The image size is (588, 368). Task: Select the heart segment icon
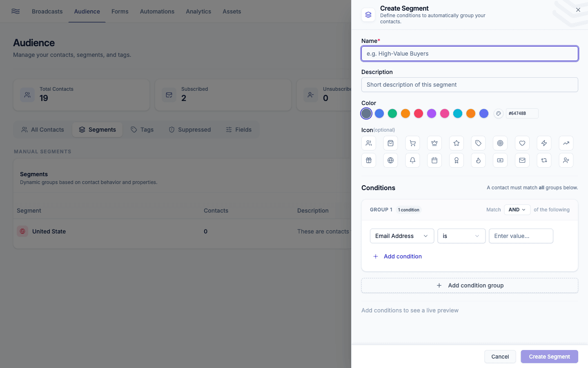[522, 143]
